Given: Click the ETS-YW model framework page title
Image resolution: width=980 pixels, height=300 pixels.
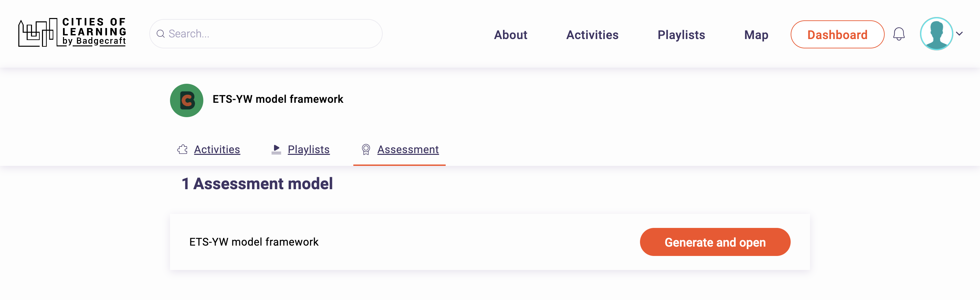Looking at the screenshot, I should 278,99.
